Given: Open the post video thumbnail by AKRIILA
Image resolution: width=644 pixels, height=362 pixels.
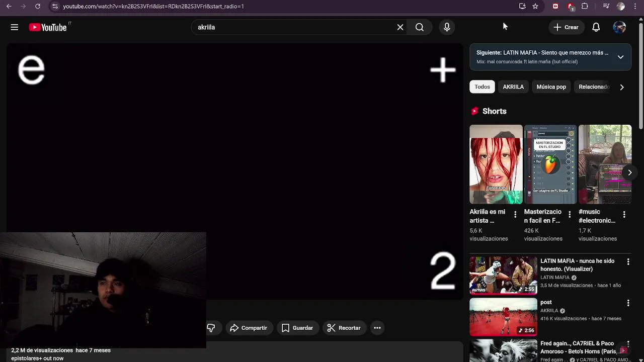Looking at the screenshot, I should click(x=503, y=317).
